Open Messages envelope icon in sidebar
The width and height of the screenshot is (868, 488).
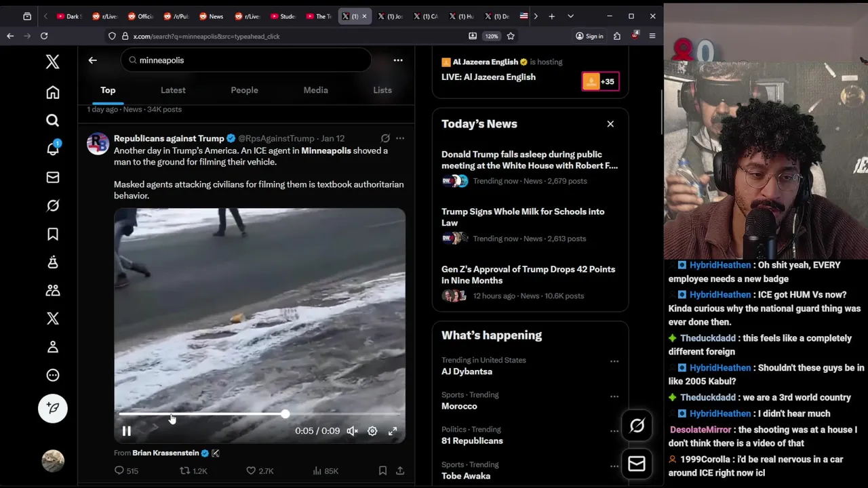(53, 178)
